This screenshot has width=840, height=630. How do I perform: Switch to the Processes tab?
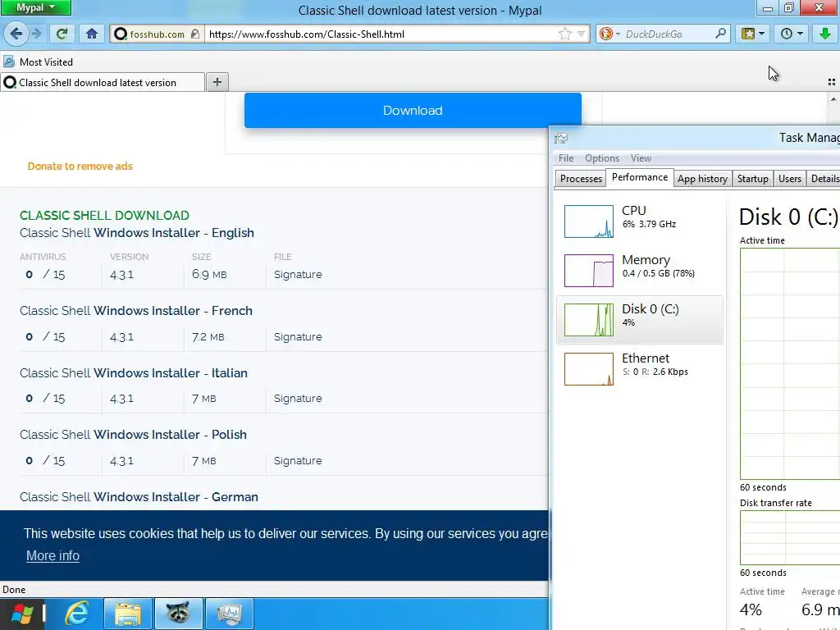(x=581, y=179)
